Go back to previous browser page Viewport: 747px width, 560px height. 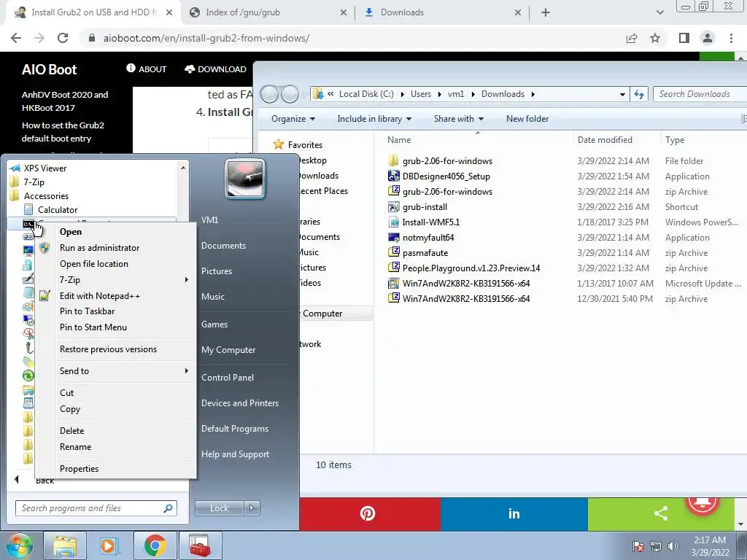tap(16, 38)
